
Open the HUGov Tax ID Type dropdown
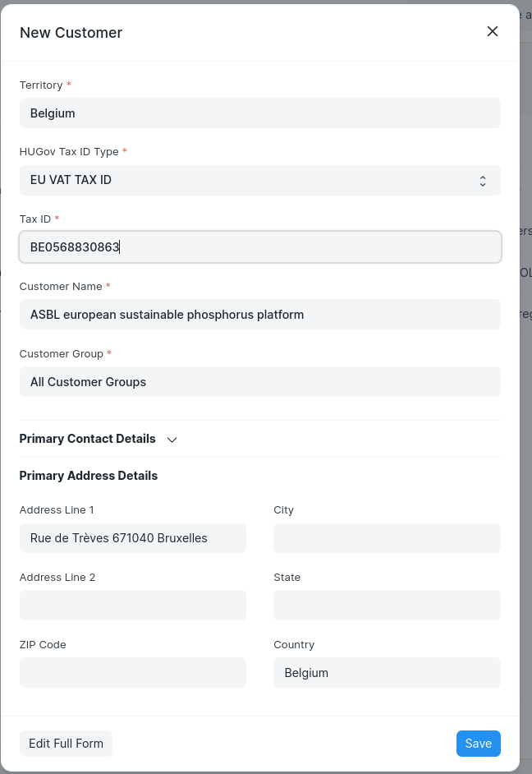click(x=259, y=180)
